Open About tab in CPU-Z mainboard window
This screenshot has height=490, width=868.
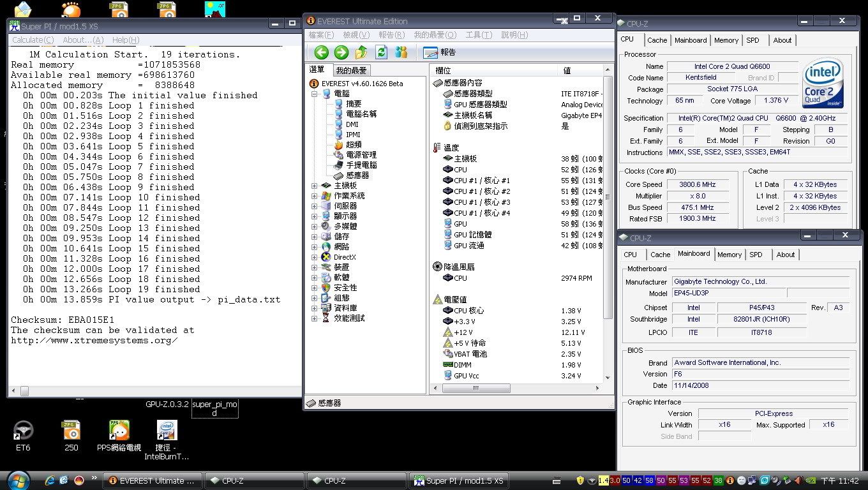pyautogui.click(x=786, y=255)
